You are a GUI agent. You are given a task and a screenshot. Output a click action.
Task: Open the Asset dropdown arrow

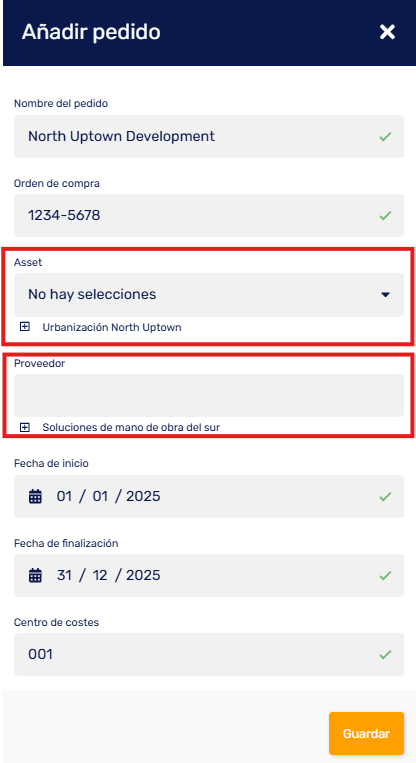pos(385,294)
